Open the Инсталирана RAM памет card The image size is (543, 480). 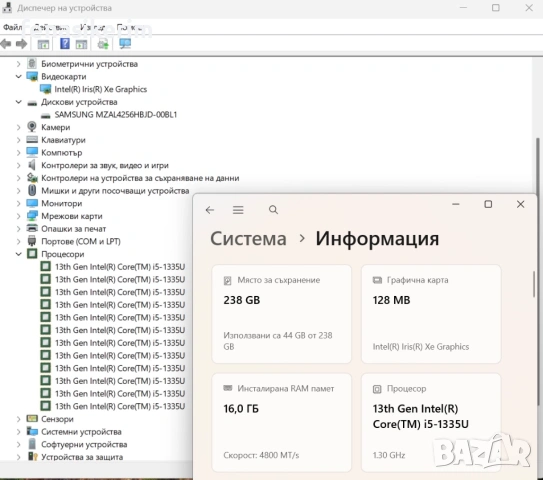click(x=282, y=423)
